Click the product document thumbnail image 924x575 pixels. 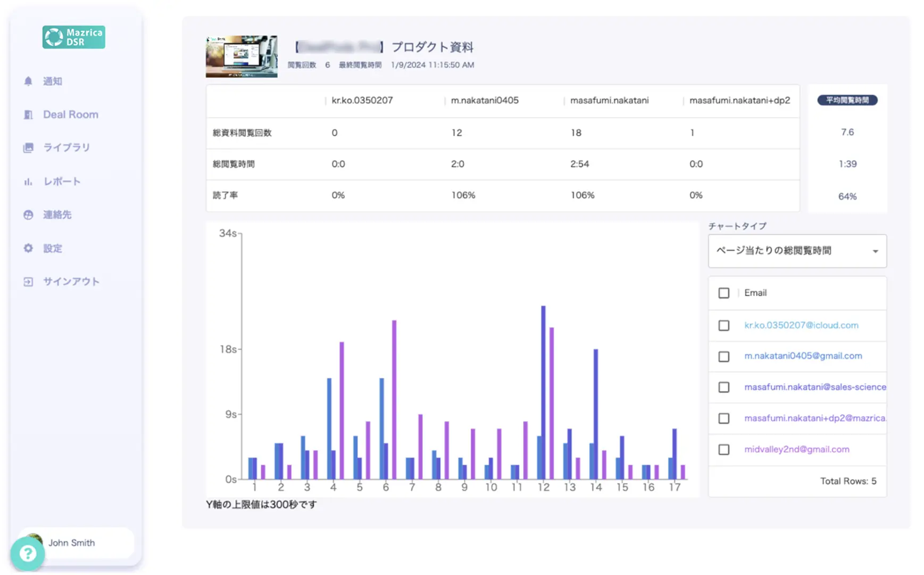(242, 56)
